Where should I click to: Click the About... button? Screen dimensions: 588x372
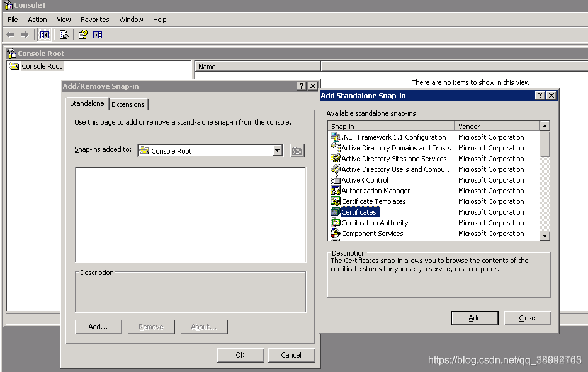pyautogui.click(x=203, y=327)
